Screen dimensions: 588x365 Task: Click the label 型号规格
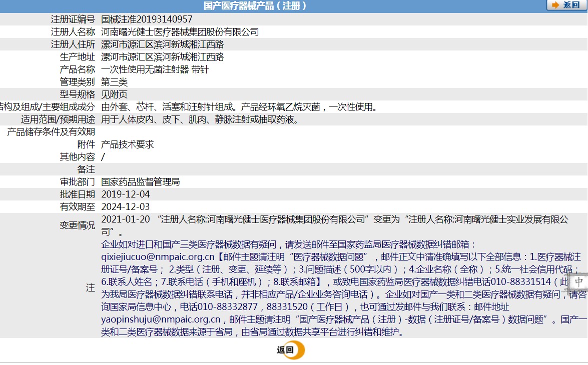coord(77,94)
